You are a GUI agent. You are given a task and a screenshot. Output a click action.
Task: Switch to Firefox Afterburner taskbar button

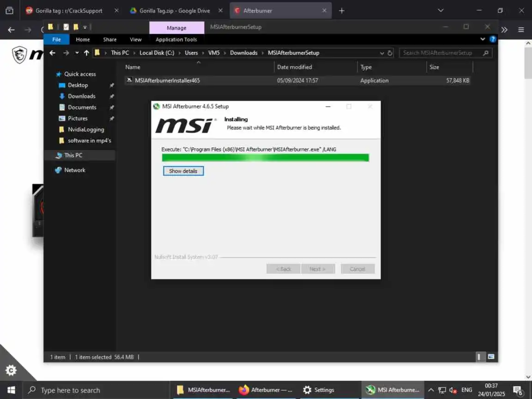click(266, 390)
